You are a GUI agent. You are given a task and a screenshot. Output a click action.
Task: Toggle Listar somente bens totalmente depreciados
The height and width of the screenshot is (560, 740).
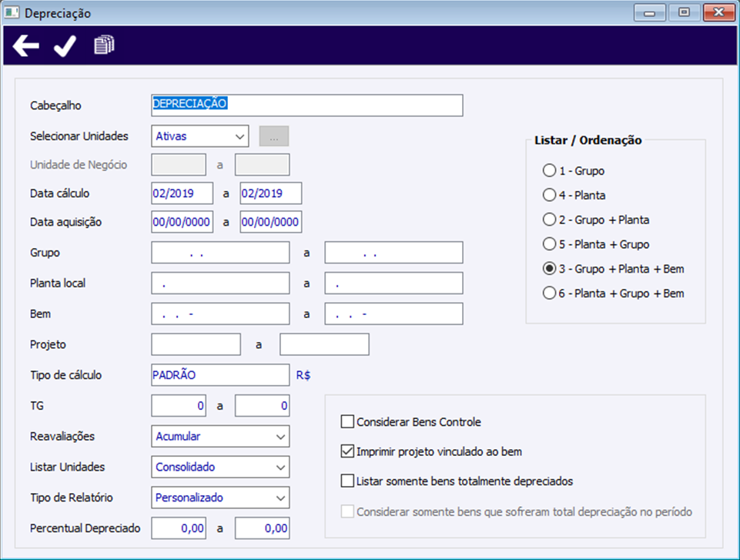pos(347,481)
